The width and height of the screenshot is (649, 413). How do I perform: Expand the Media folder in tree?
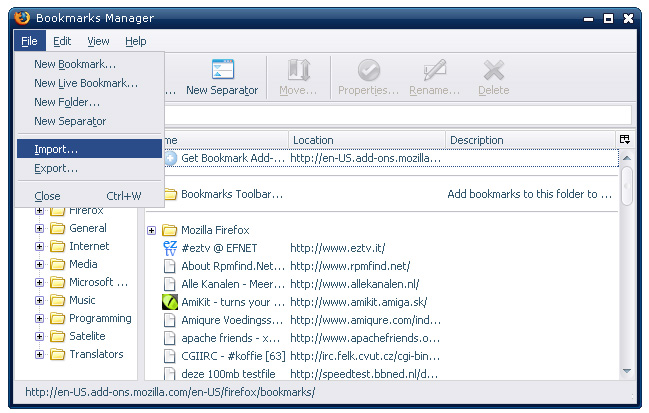pyautogui.click(x=39, y=264)
